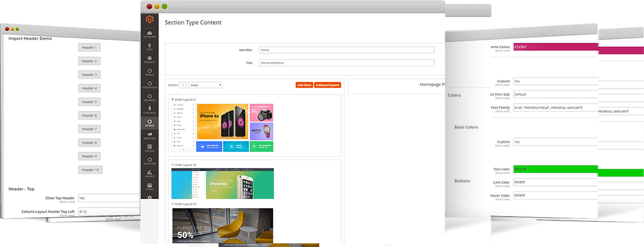644x247 pixels.
Task: Click the Header 1 import button
Action: click(89, 47)
